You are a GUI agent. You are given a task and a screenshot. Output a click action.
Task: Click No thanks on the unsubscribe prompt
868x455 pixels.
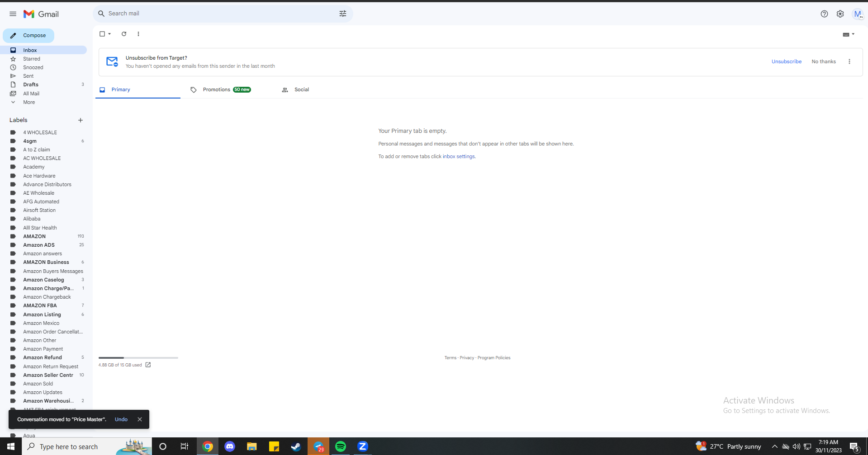824,61
